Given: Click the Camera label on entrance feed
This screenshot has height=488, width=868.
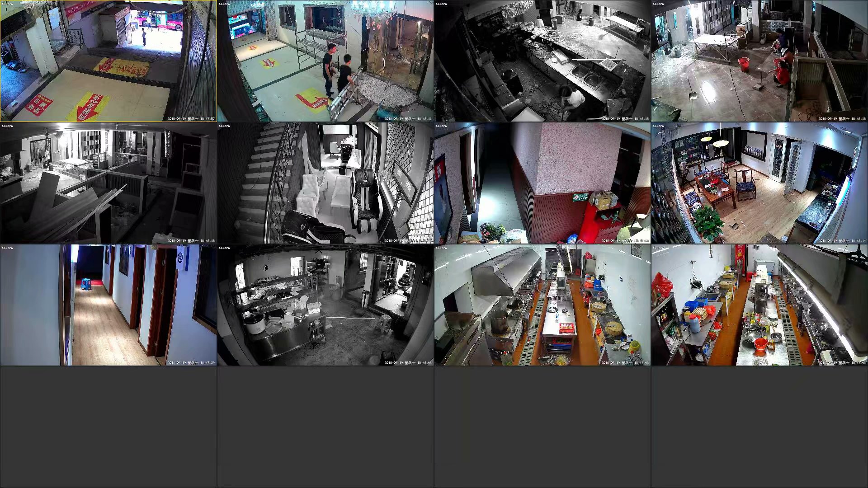Looking at the screenshot, I should pyautogui.click(x=8, y=4).
